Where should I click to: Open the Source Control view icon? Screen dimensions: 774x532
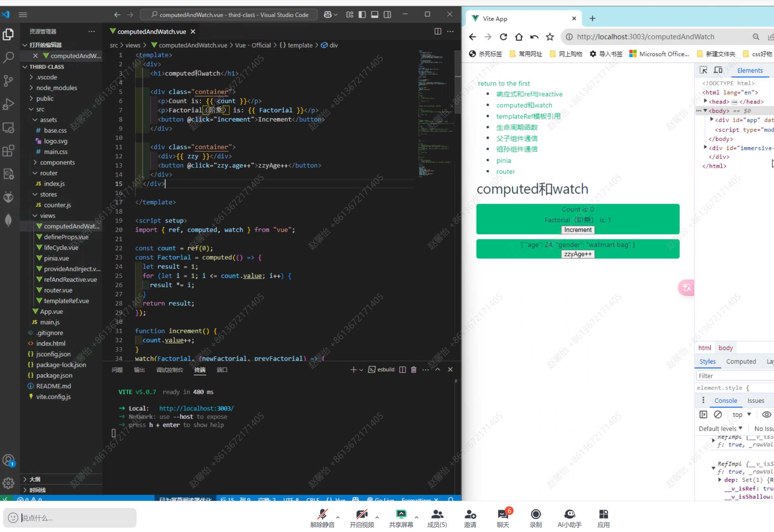coord(8,81)
